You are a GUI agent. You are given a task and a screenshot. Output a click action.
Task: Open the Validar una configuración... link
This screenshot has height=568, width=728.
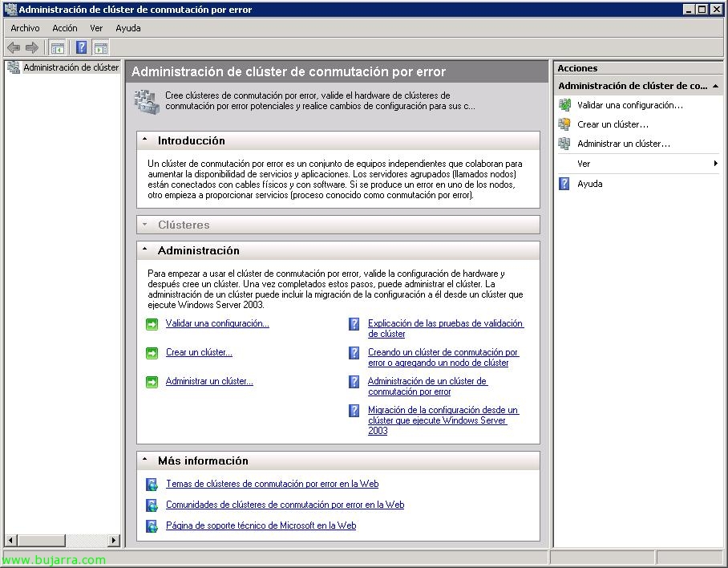217,323
